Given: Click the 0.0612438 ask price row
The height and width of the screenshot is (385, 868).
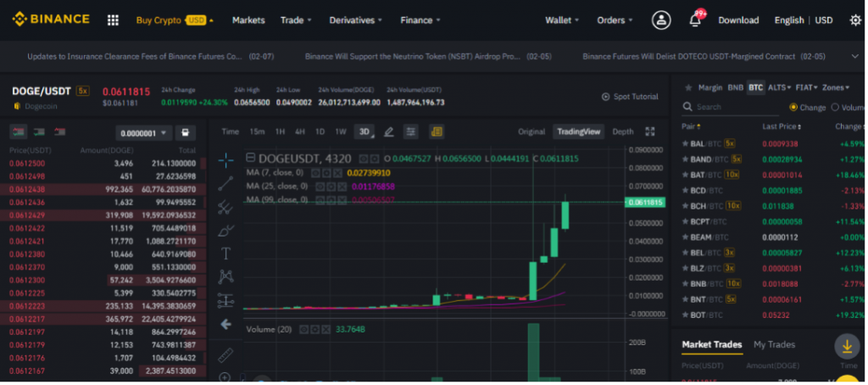Looking at the screenshot, I should (x=103, y=189).
